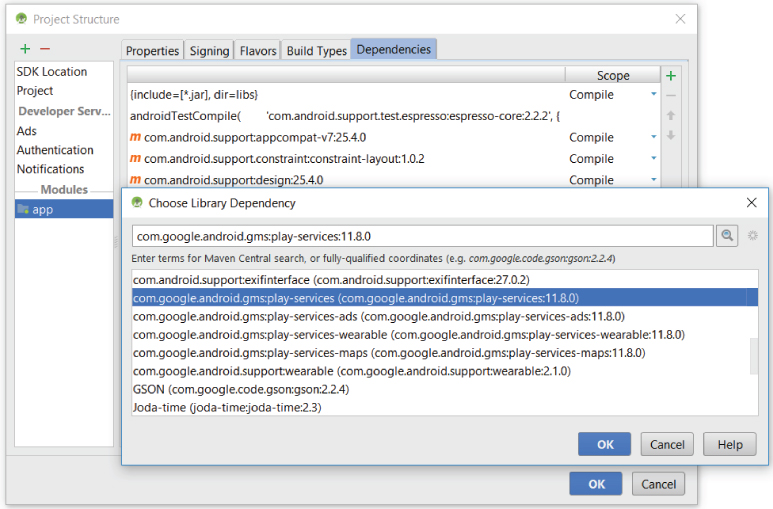Switch to the Properties tab

(x=152, y=51)
